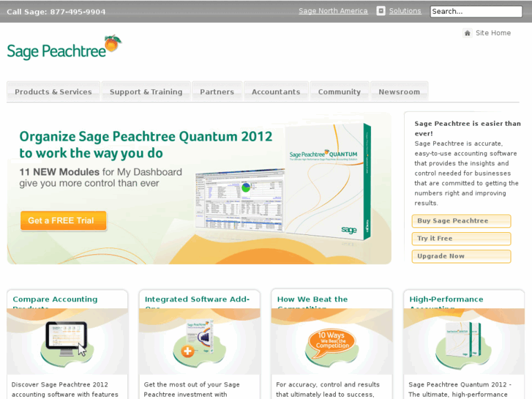The width and height of the screenshot is (532, 399).
Task: Click the 'Call Sage: 877-495-9904' text
Action: pos(56,12)
